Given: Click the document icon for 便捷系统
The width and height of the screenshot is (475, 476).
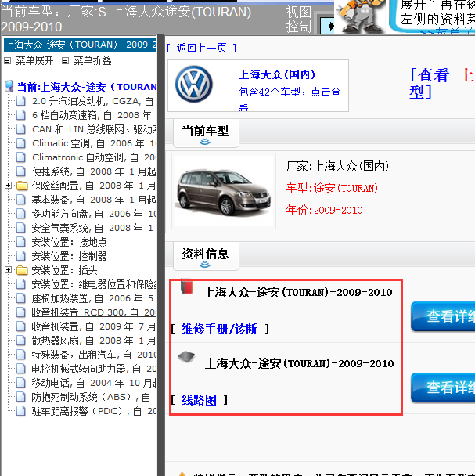Looking at the screenshot, I should click(20, 171).
